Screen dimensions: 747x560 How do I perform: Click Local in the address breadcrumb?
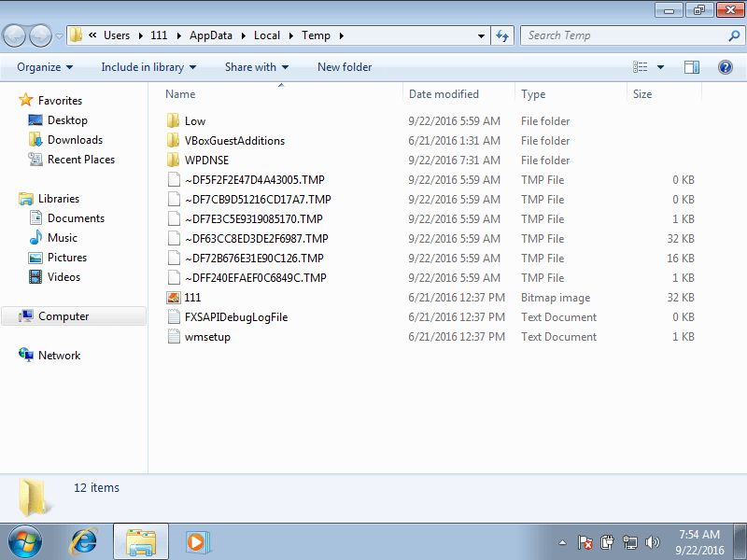(x=267, y=35)
